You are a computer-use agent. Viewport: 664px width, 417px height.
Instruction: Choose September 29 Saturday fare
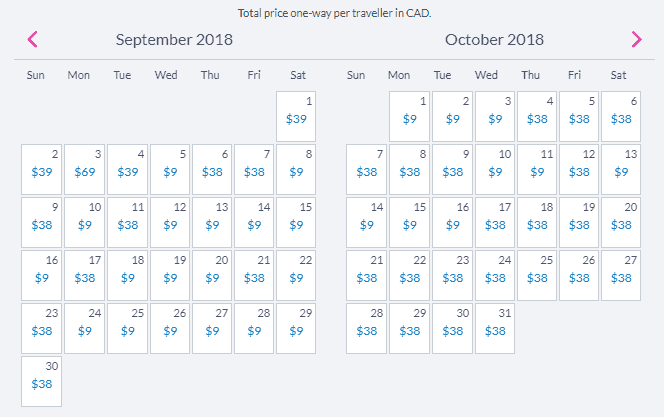[x=296, y=329]
